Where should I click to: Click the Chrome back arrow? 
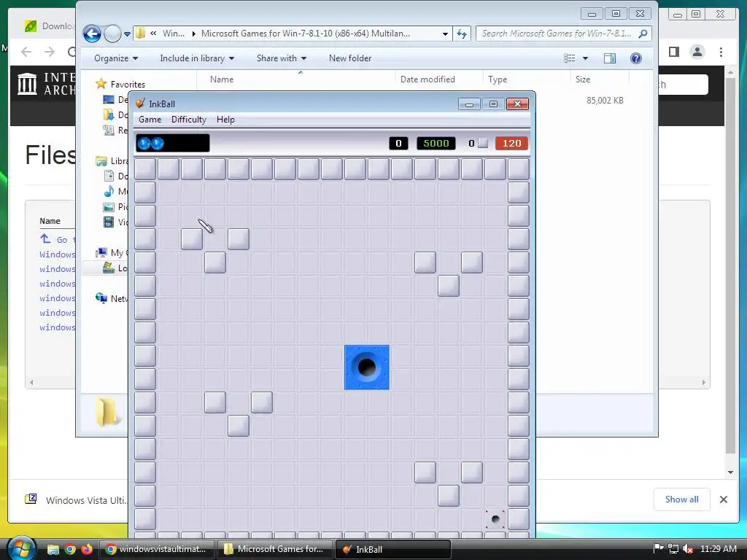(x=26, y=52)
